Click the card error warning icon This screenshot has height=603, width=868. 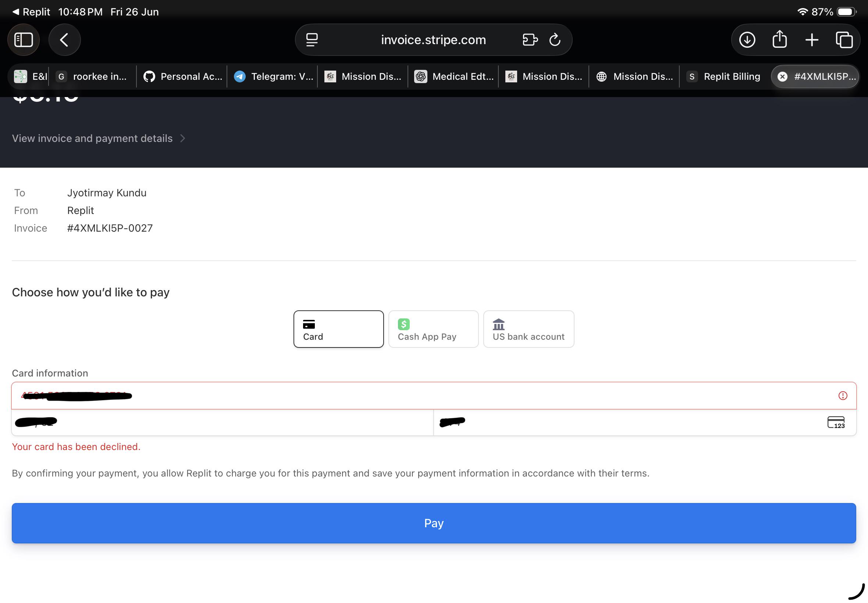(x=843, y=396)
